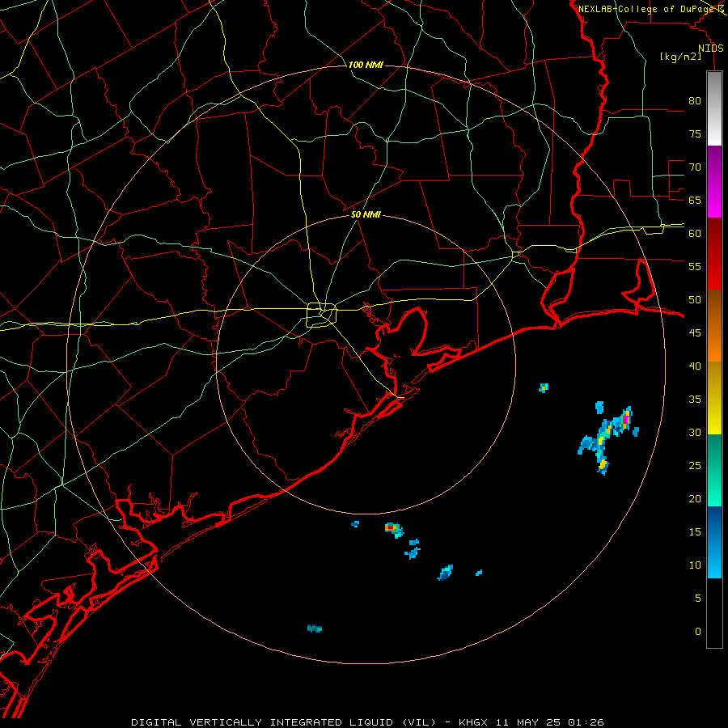Click the '45' value on the color scale

click(x=695, y=333)
